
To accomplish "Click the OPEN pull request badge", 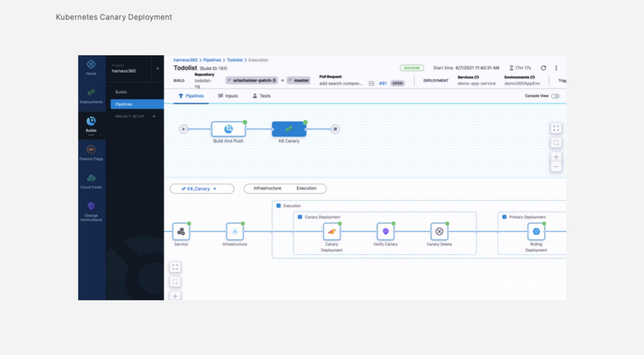I will point(397,84).
